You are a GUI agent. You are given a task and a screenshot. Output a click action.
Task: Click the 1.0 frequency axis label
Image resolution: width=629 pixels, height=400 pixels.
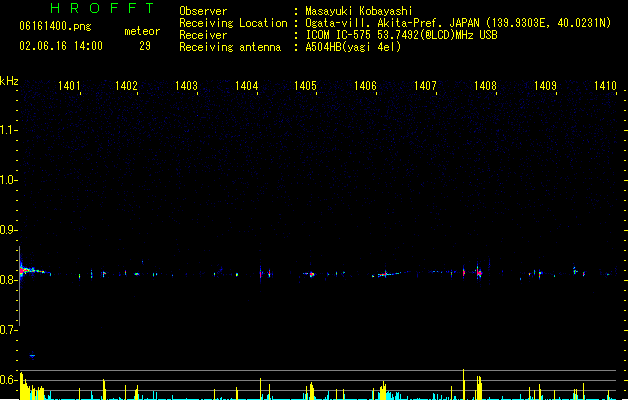coord(8,180)
